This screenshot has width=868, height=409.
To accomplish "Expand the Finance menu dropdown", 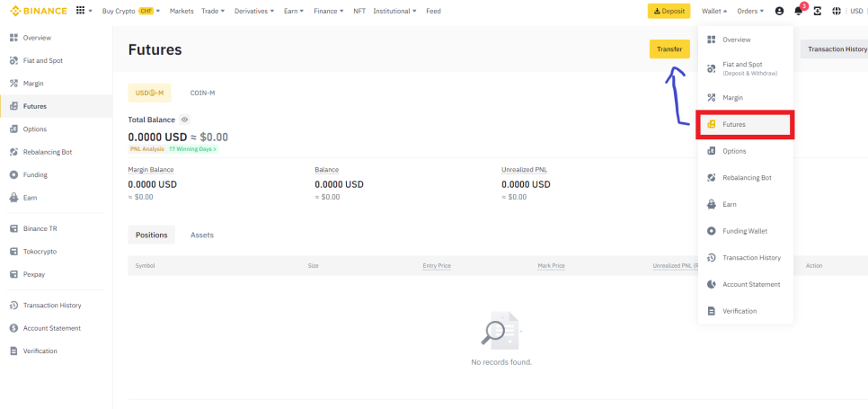I will click(x=329, y=11).
